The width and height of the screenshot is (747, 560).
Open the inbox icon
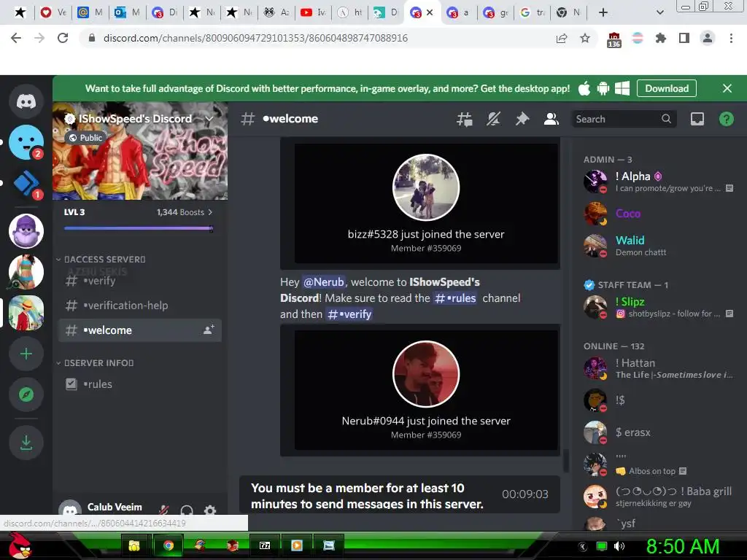pyautogui.click(x=697, y=119)
